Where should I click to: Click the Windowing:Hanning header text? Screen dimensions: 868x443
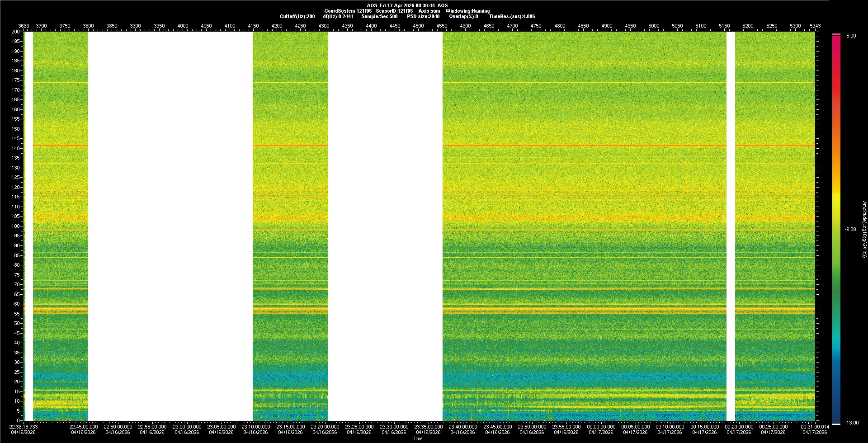point(467,11)
